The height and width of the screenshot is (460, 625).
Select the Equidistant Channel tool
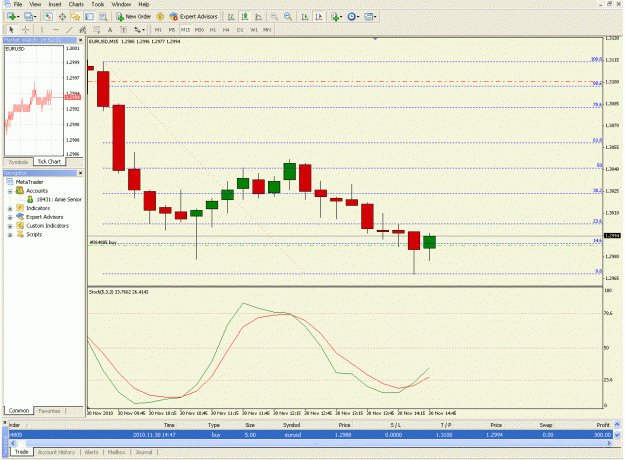[83, 29]
